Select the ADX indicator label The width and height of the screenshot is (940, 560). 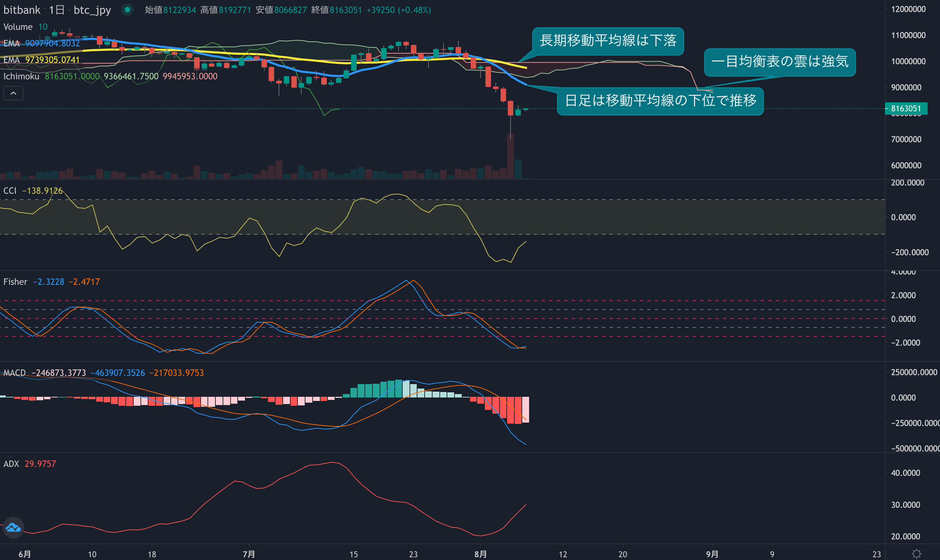click(11, 464)
